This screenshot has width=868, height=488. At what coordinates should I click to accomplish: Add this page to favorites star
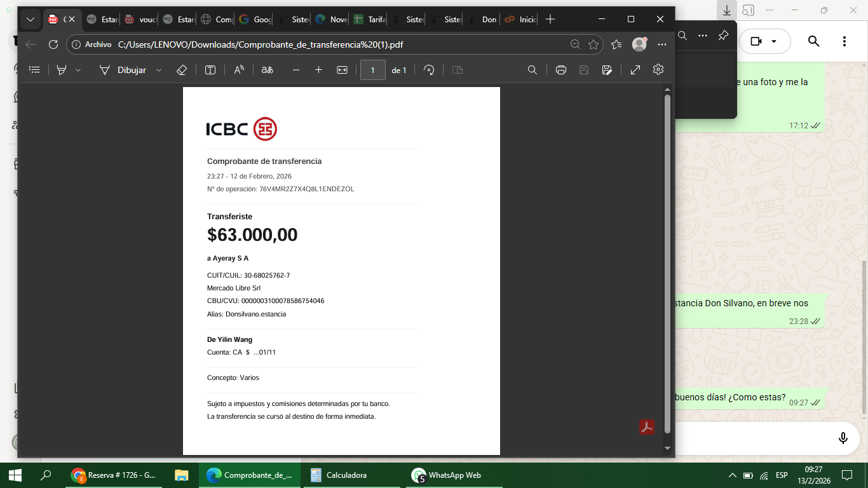coord(593,44)
